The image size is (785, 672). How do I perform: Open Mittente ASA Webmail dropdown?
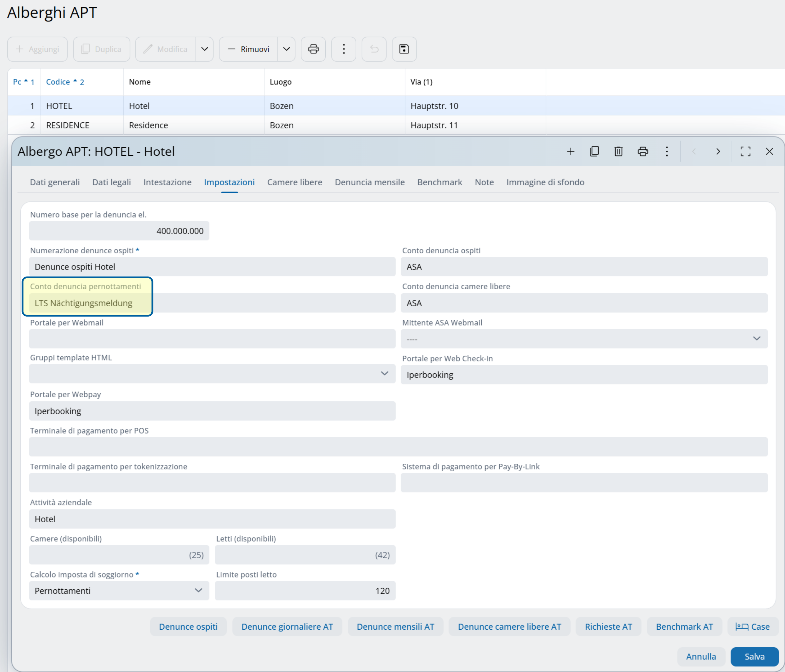point(756,338)
